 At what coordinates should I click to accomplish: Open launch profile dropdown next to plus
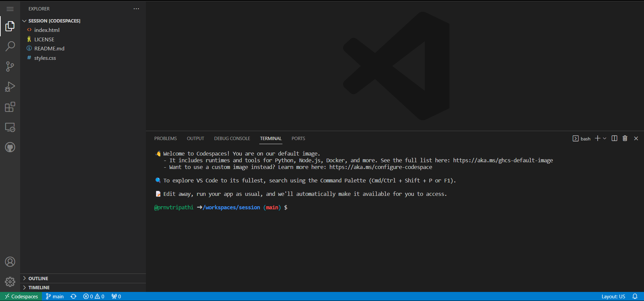coord(604,138)
